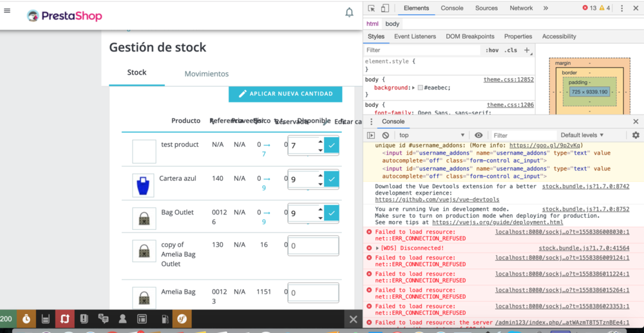Screen dimensions: 644x333
Task: Select body in the DOM breadcrumb
Action: pos(392,24)
